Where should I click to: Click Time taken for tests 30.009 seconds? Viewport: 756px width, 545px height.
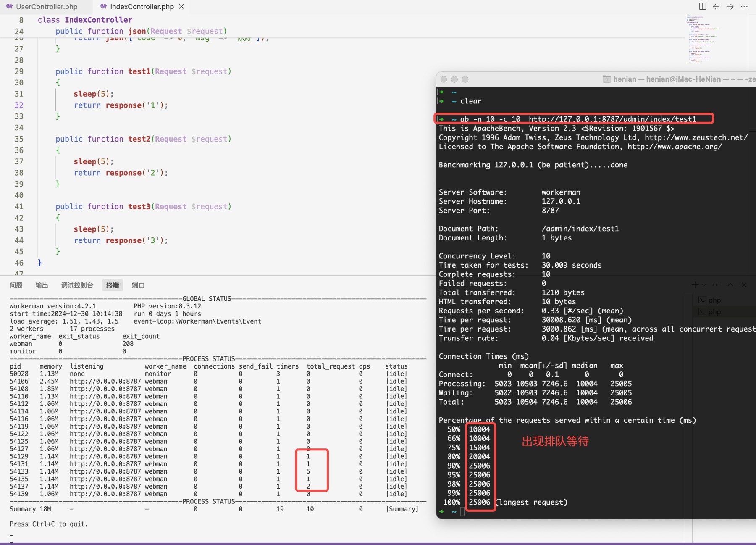520,265
